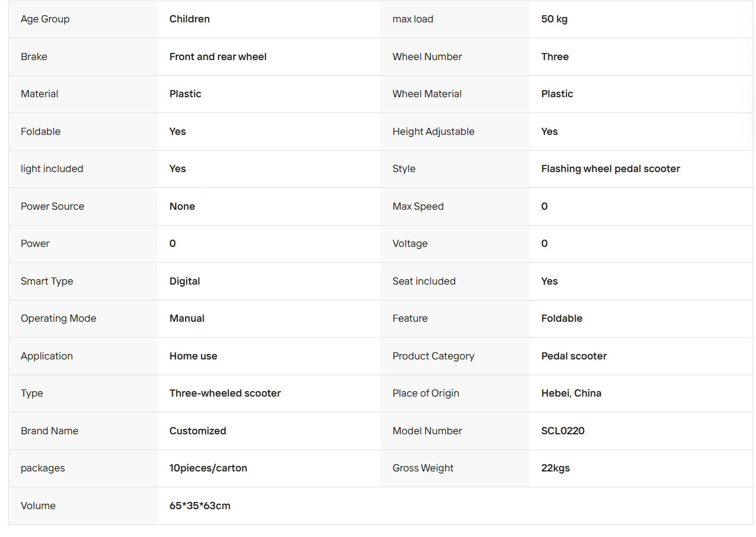Click the 'Customized' brand name value
The width and height of the screenshot is (756, 537).
coord(197,431)
